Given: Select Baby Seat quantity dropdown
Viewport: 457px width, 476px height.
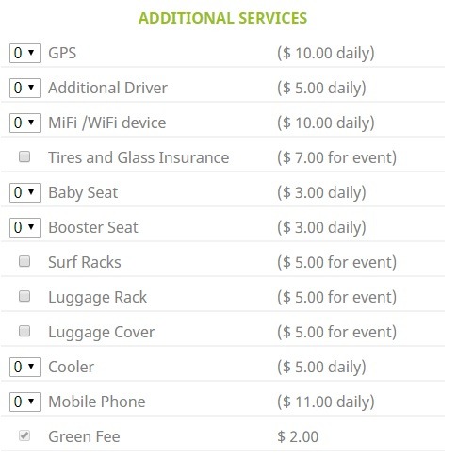Looking at the screenshot, I should pos(24,192).
